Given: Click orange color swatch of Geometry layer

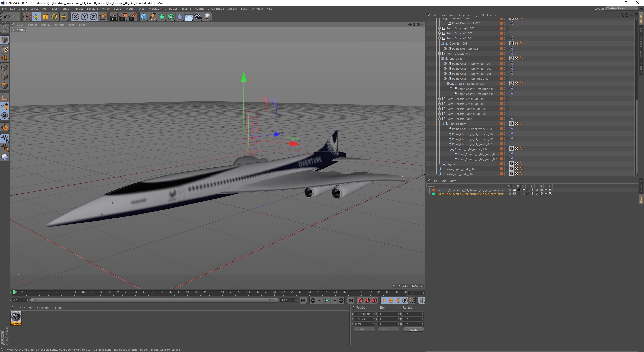Looking at the screenshot, I should coord(434,190).
